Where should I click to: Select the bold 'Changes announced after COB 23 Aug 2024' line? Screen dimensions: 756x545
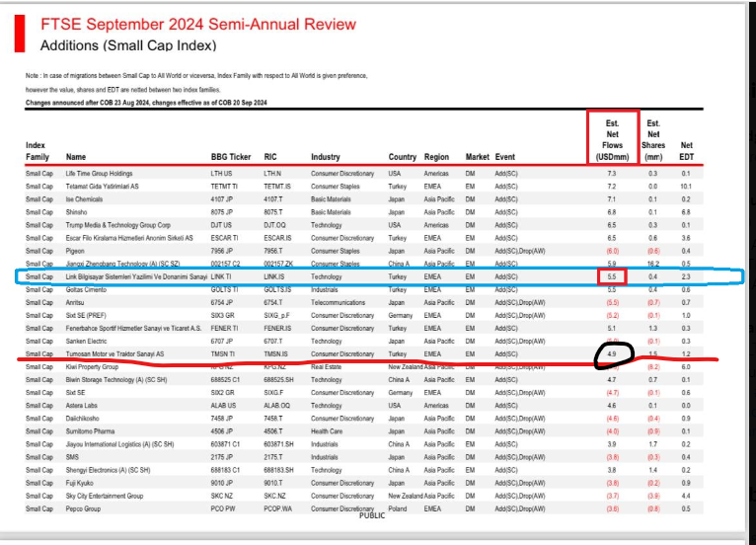(146, 103)
